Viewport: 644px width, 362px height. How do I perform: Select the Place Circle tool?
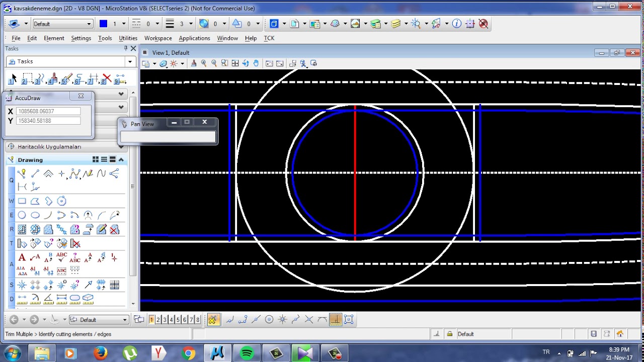coord(22,215)
